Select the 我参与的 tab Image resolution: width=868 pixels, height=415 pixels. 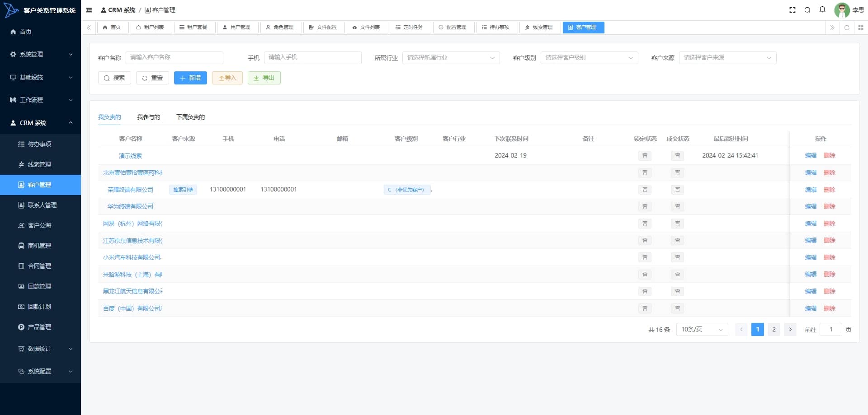(148, 117)
